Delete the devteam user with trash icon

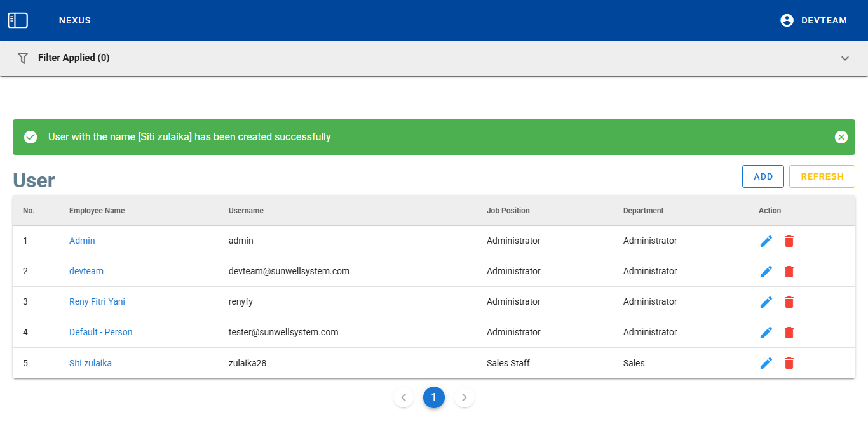tap(789, 272)
